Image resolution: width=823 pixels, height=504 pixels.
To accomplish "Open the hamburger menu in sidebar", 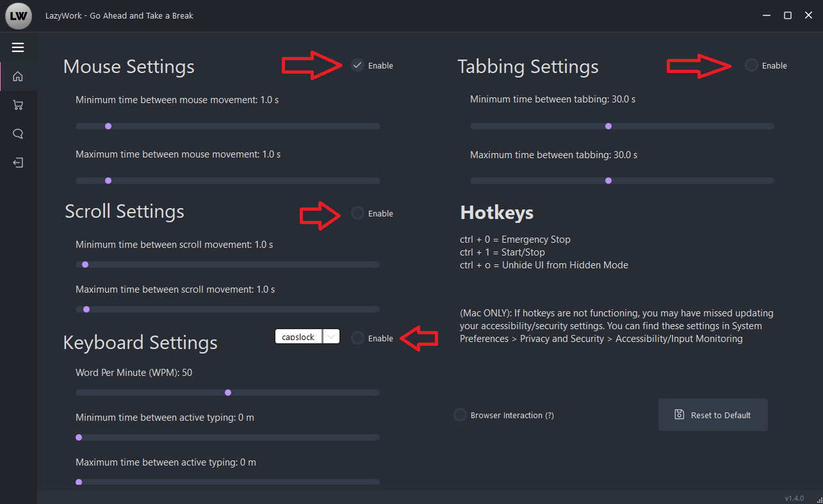I will pos(18,47).
